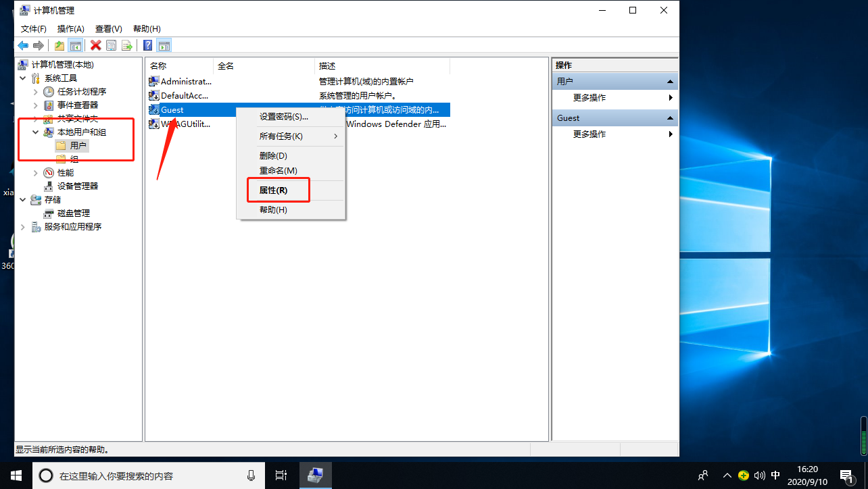Click the microphone icon in search box
This screenshot has width=868, height=489.
pos(251,475)
